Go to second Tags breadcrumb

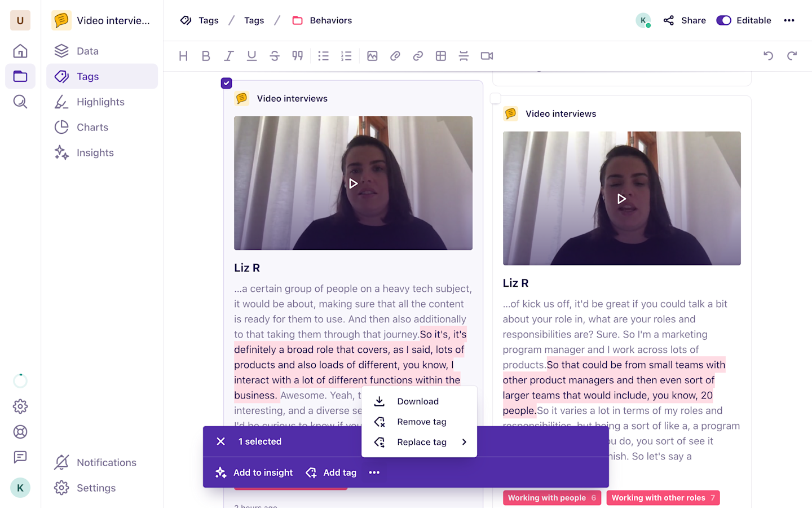(254, 20)
